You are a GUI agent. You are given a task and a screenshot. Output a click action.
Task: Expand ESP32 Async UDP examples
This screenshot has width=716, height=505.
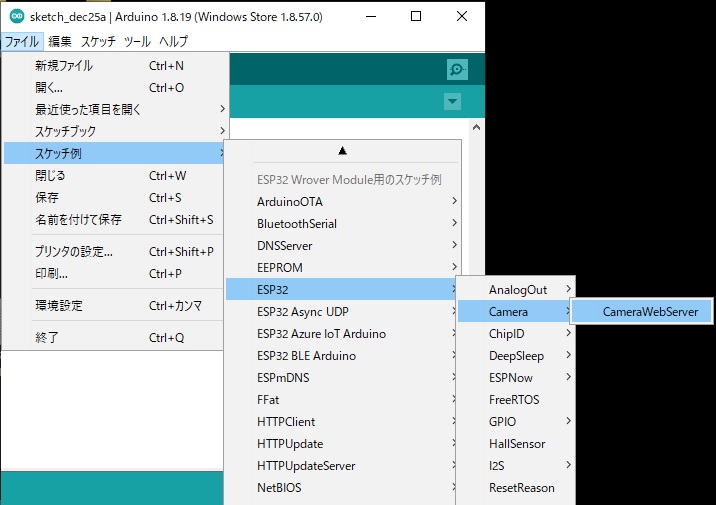pos(341,311)
